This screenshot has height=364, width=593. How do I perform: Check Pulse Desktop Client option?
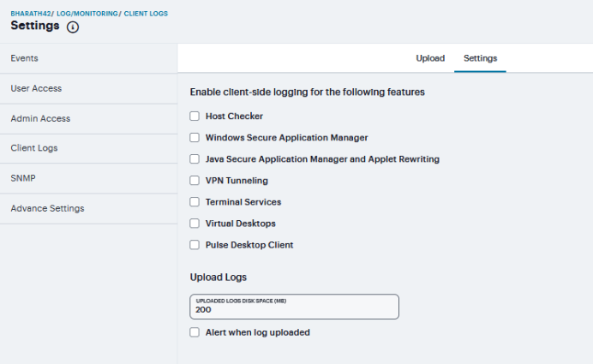coord(195,245)
